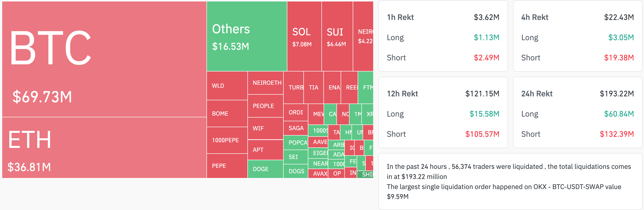Select the green DOGE tile
This screenshot has height=210, width=644.
tap(265, 169)
